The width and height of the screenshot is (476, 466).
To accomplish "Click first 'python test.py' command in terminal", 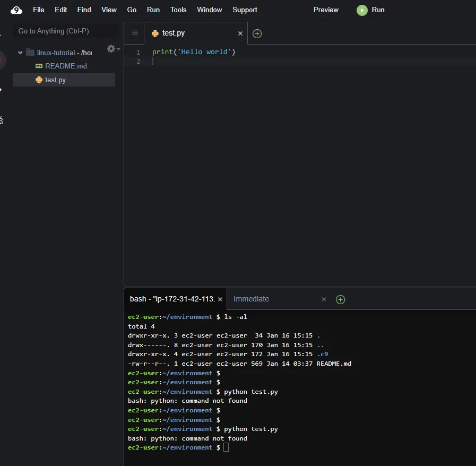I will pyautogui.click(x=251, y=392).
